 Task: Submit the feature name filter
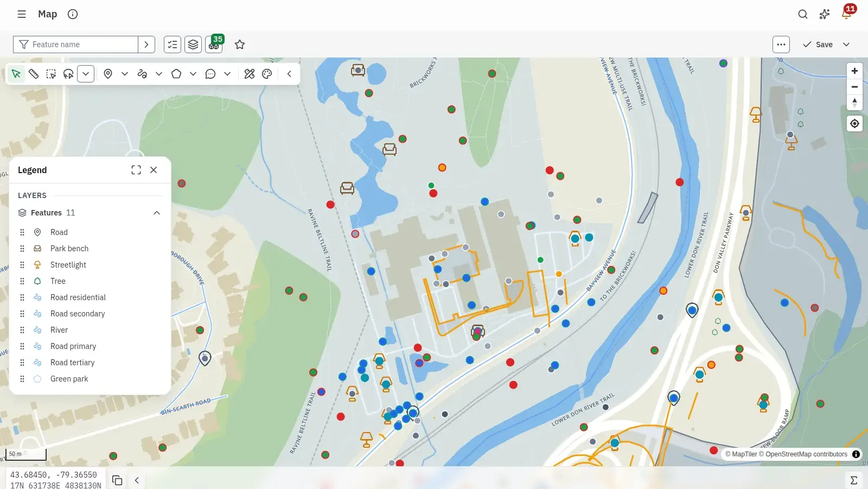tap(146, 45)
